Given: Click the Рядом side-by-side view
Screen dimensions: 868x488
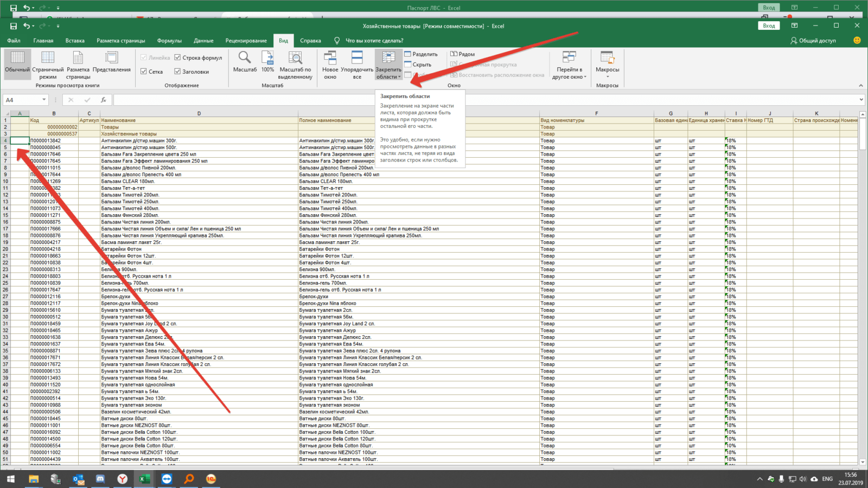Looking at the screenshot, I should [463, 54].
